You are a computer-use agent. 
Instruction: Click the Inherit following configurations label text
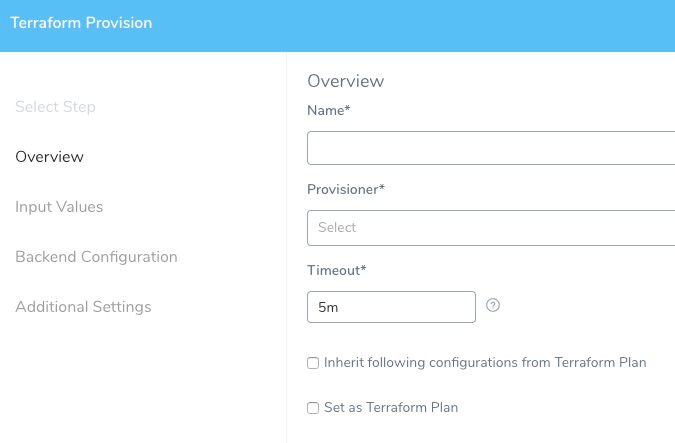click(x=485, y=362)
